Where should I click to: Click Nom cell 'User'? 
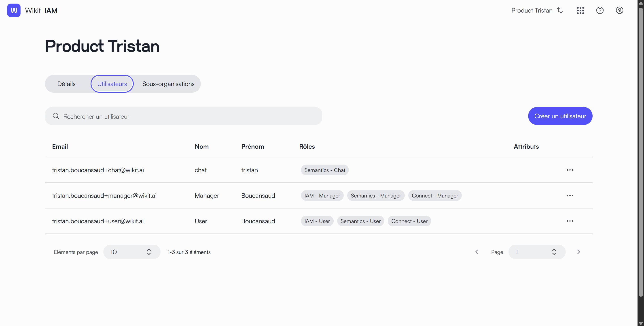[x=201, y=221]
